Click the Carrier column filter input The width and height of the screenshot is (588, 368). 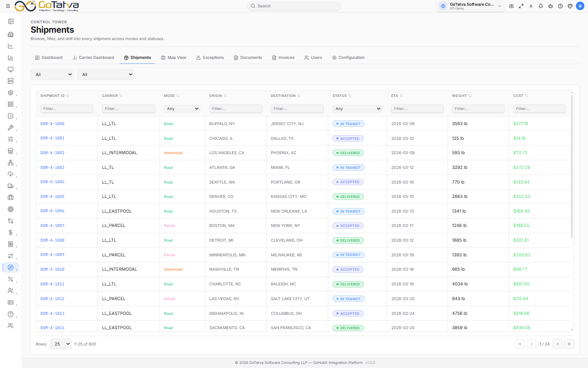[x=128, y=109]
